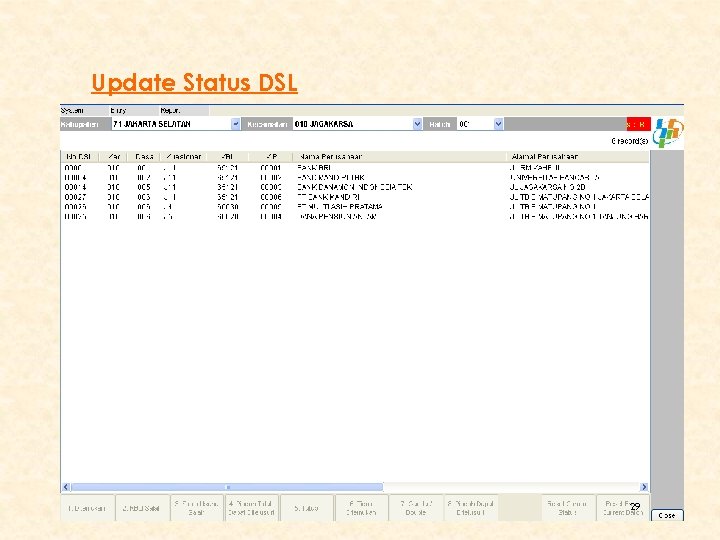Image resolution: width=720 pixels, height=540 pixels.
Task: Click the 7. Double status button
Action: point(416,508)
